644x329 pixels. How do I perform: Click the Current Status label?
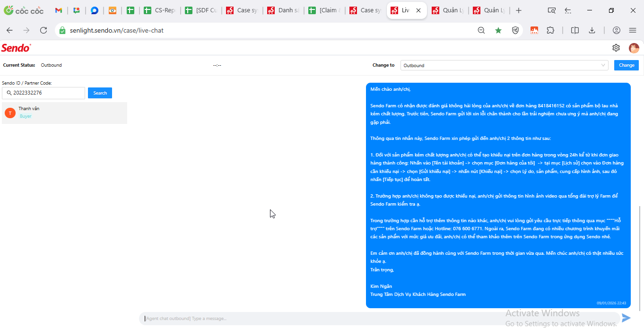pyautogui.click(x=19, y=65)
